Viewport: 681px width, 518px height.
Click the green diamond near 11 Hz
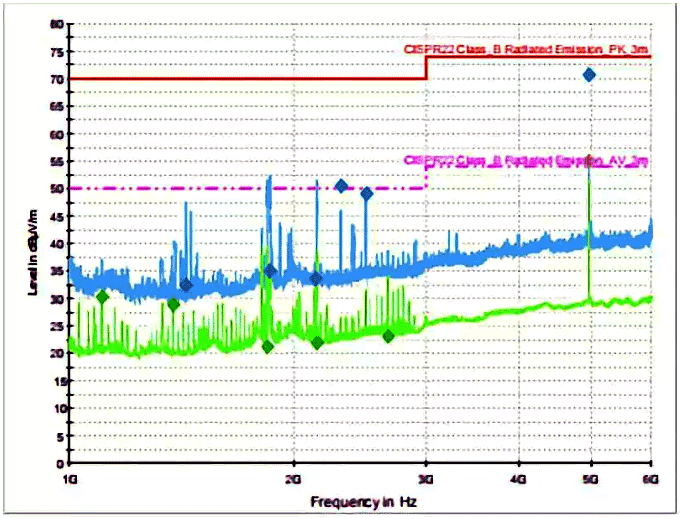click(x=102, y=296)
